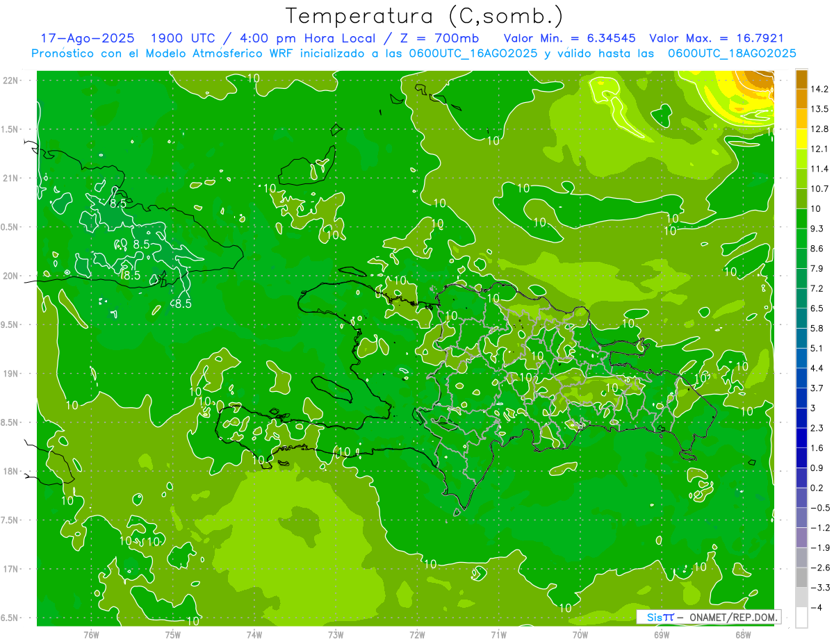Click the "21N" latitude axis label
This screenshot has width=834, height=644.
[x=11, y=178]
